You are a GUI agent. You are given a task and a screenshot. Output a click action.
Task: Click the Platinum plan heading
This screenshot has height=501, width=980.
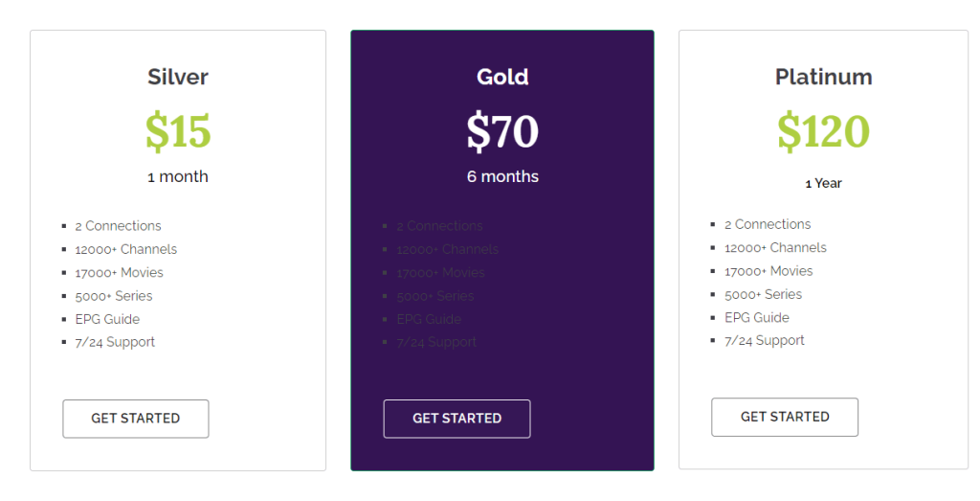click(823, 77)
